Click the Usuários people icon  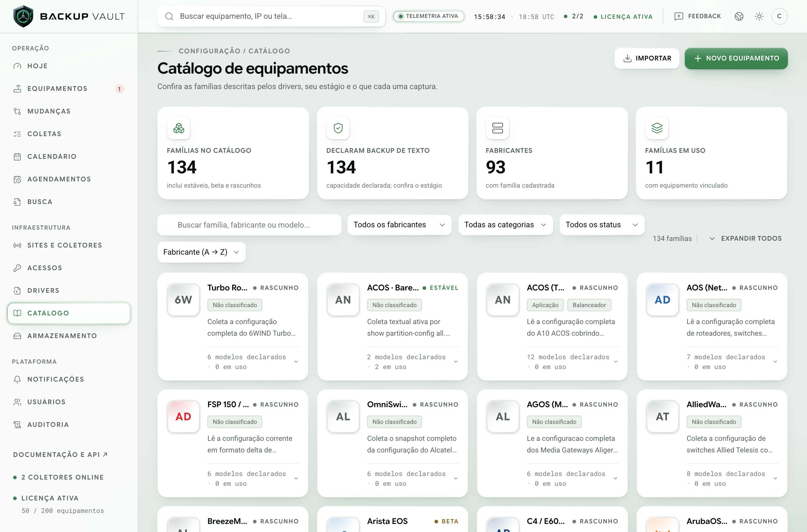(x=17, y=402)
